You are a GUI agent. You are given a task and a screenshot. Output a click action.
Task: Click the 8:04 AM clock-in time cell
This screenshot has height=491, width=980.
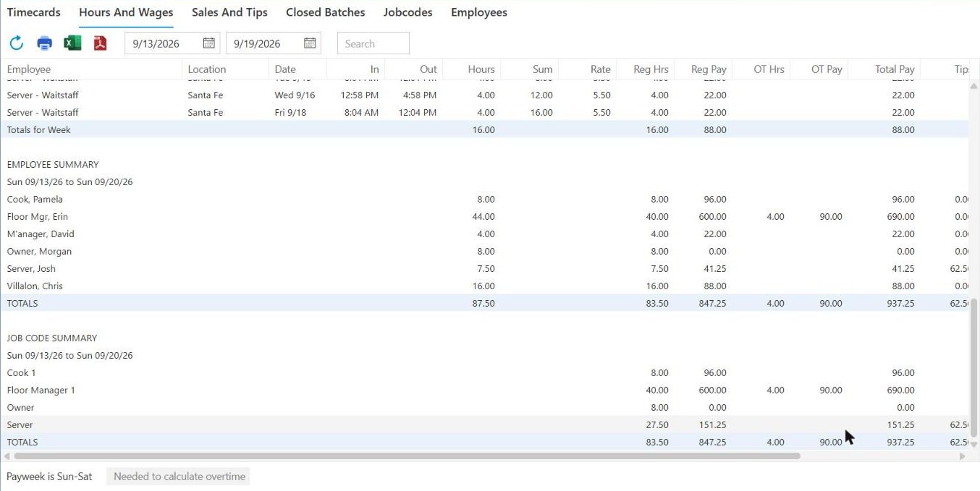coord(361,113)
